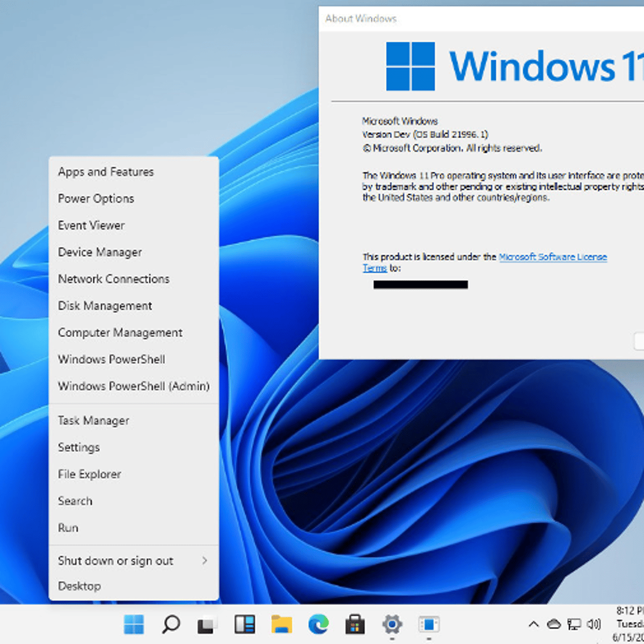Click the "Version Dev (OS Build 21996.1)" text
Viewport: 644px width, 644px height.
pos(425,135)
